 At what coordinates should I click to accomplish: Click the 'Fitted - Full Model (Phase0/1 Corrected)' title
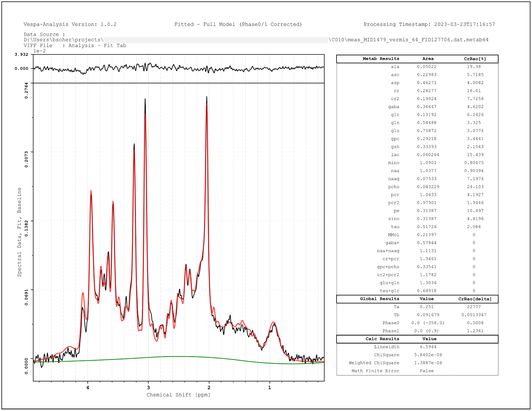point(238,25)
